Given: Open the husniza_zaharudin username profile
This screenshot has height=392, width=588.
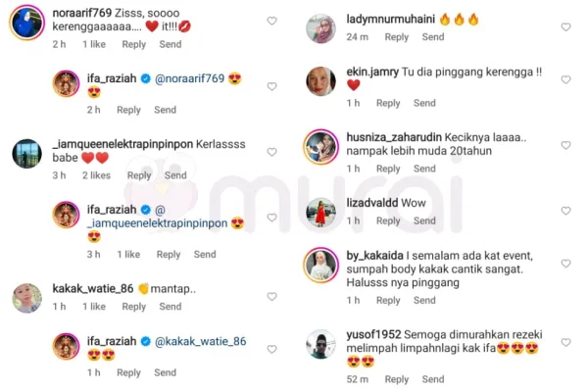Looking at the screenshot, I should point(394,137).
